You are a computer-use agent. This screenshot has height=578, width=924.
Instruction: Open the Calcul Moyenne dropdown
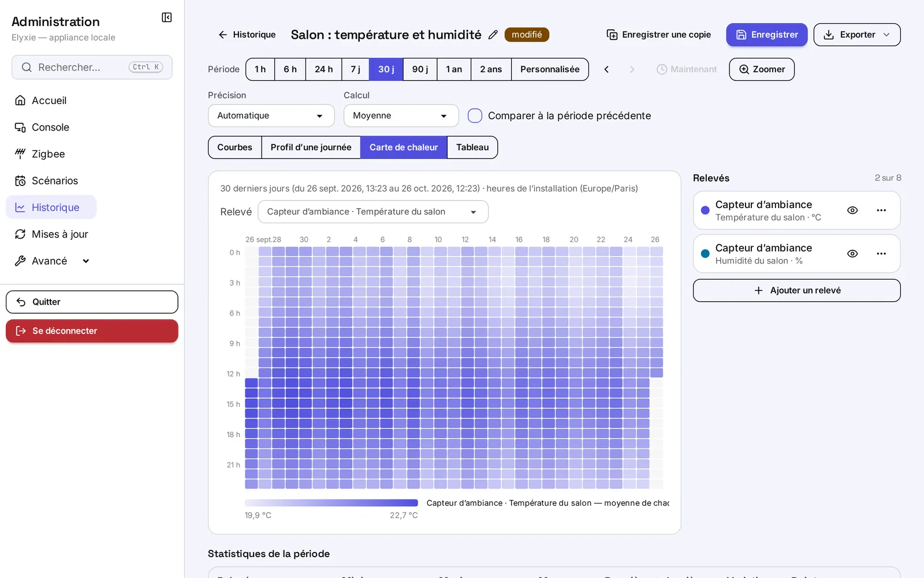(x=401, y=116)
